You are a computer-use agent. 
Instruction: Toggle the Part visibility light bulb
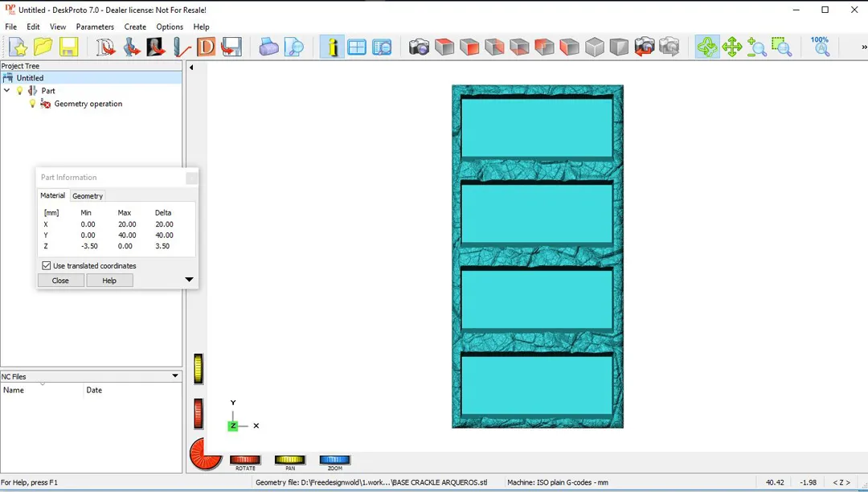[x=20, y=90]
